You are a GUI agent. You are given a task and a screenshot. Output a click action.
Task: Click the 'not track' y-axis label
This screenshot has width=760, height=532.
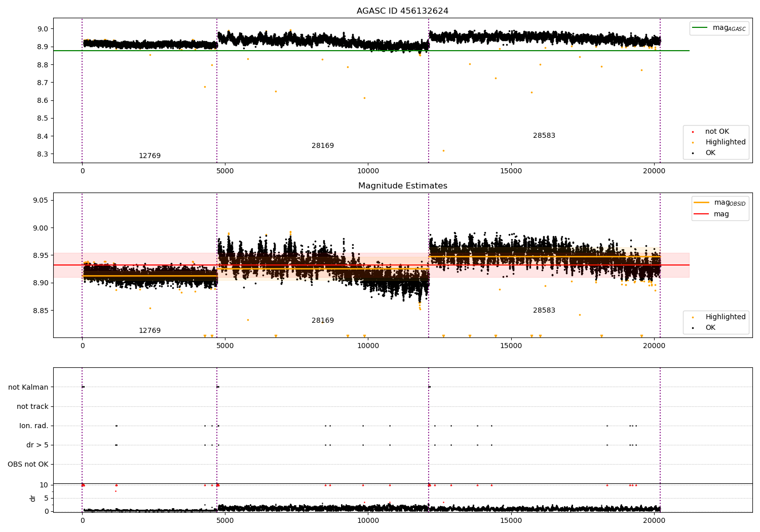point(32,406)
